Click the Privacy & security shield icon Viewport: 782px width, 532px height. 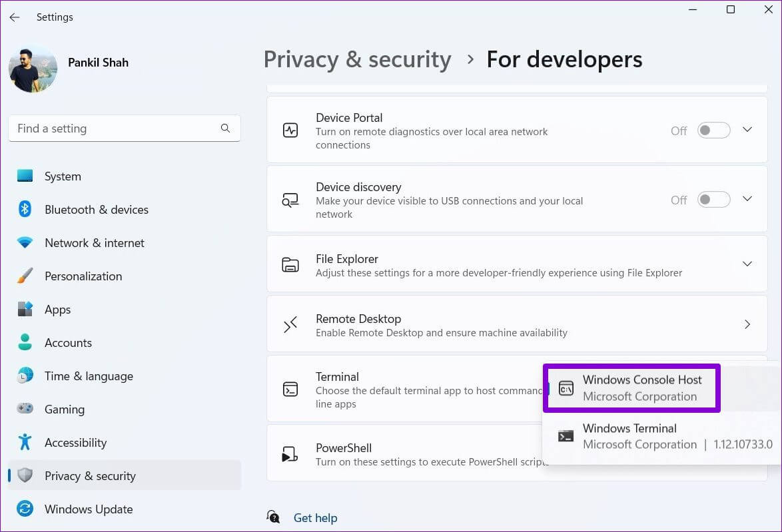coord(25,475)
